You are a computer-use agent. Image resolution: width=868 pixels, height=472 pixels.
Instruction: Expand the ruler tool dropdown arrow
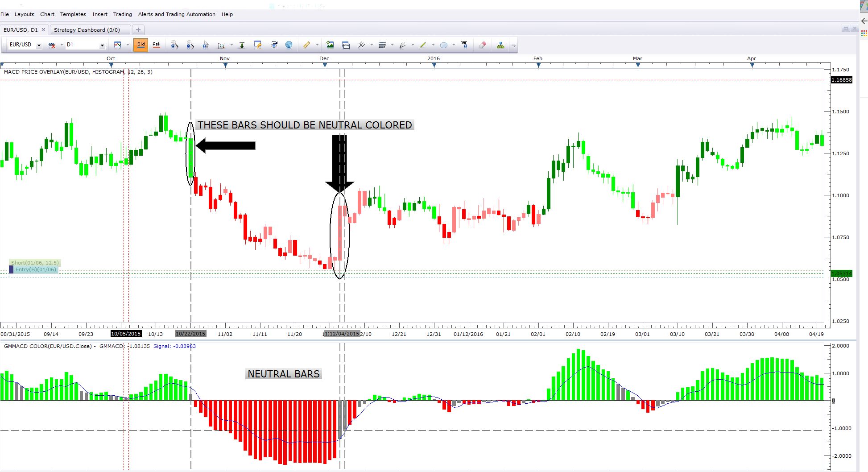click(317, 45)
